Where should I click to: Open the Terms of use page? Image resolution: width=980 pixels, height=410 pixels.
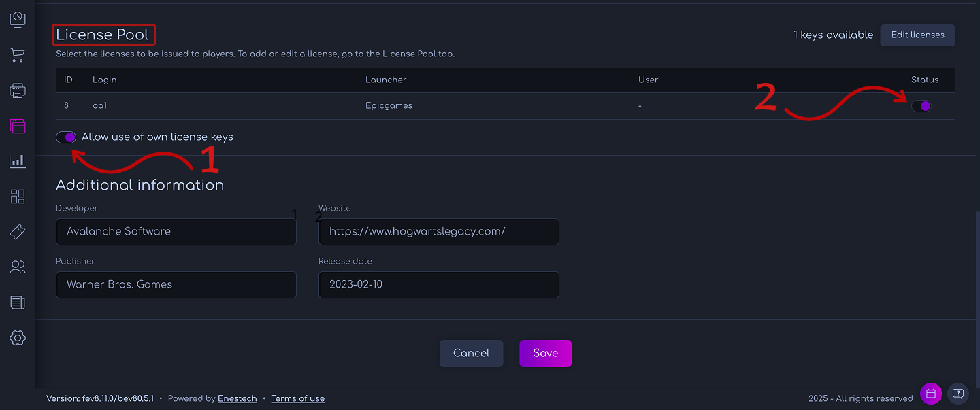297,398
